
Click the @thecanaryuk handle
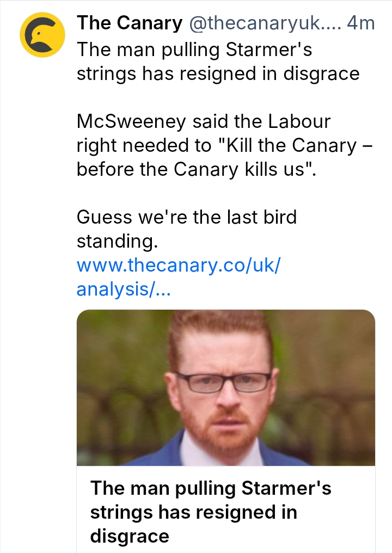[254, 23]
